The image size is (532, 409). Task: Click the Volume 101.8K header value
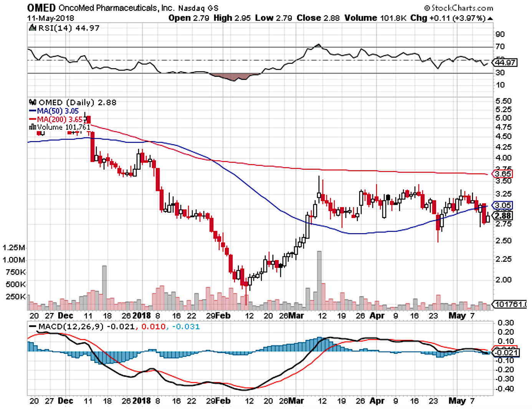pyautogui.click(x=375, y=18)
